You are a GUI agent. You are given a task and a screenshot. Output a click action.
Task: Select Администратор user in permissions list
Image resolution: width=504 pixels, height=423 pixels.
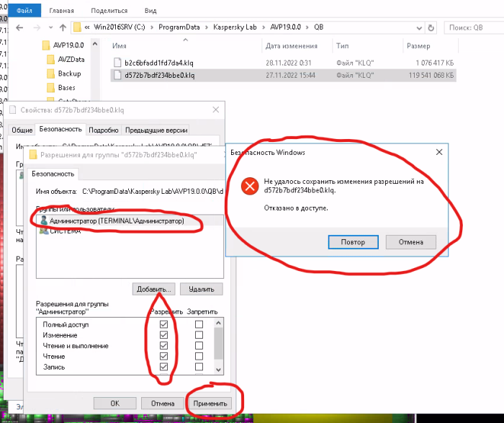(130, 221)
